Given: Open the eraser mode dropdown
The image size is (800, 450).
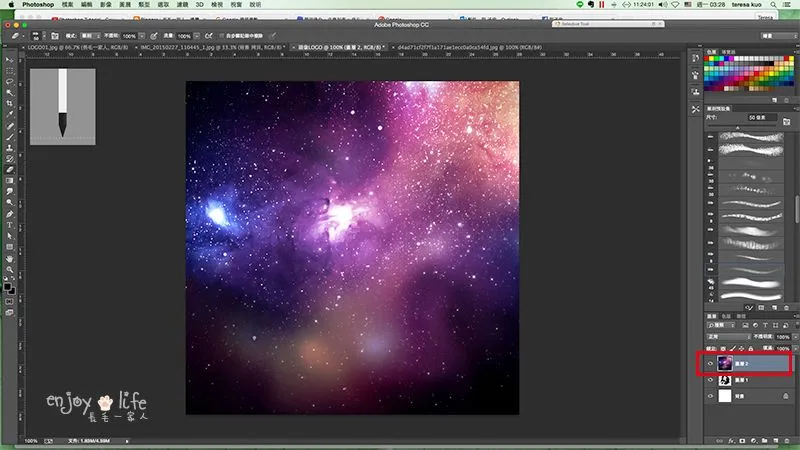Looking at the screenshot, I should 90,36.
